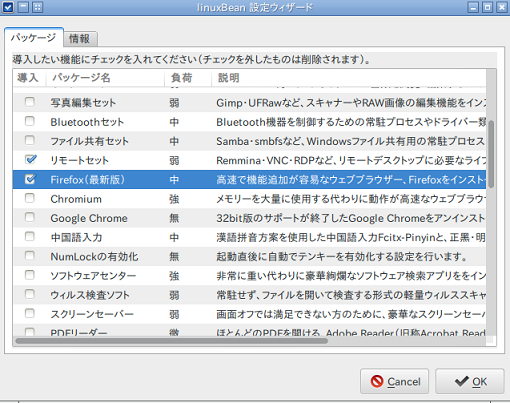Tick the Chromium package checkbox

[x=30, y=198]
